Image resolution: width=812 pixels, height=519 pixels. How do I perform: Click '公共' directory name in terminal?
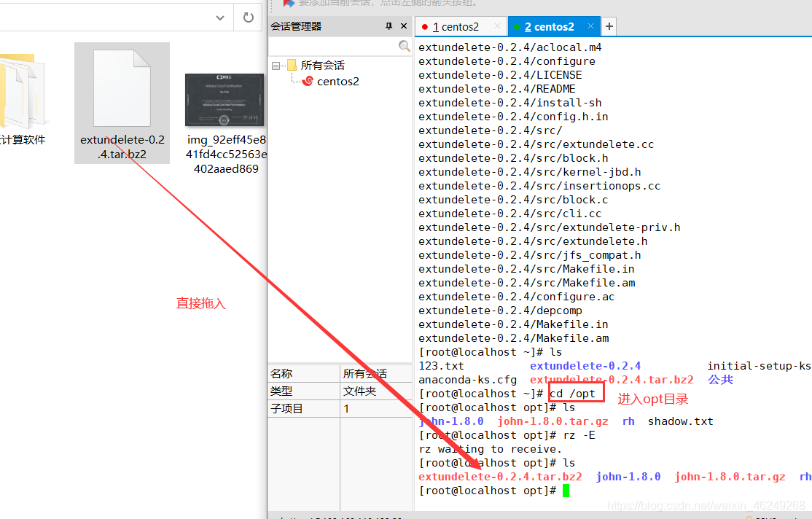tap(721, 380)
